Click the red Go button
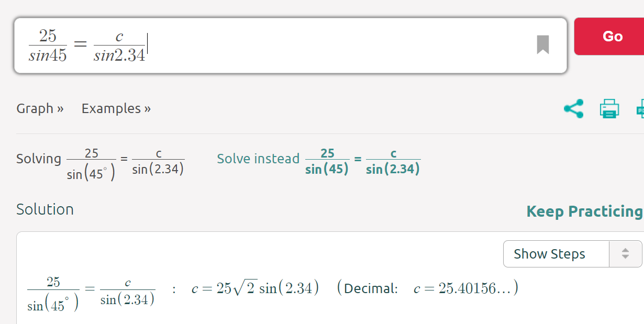The image size is (644, 324). pyautogui.click(x=609, y=36)
